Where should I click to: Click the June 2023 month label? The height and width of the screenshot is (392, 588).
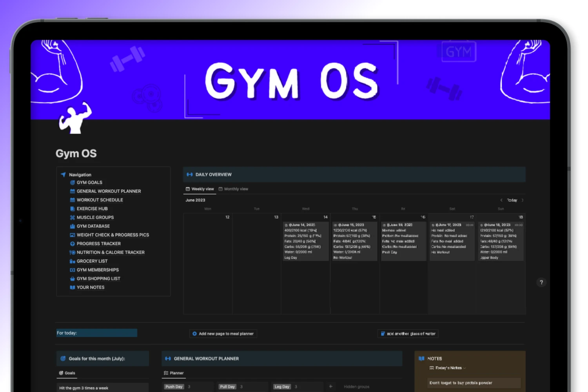click(x=195, y=200)
